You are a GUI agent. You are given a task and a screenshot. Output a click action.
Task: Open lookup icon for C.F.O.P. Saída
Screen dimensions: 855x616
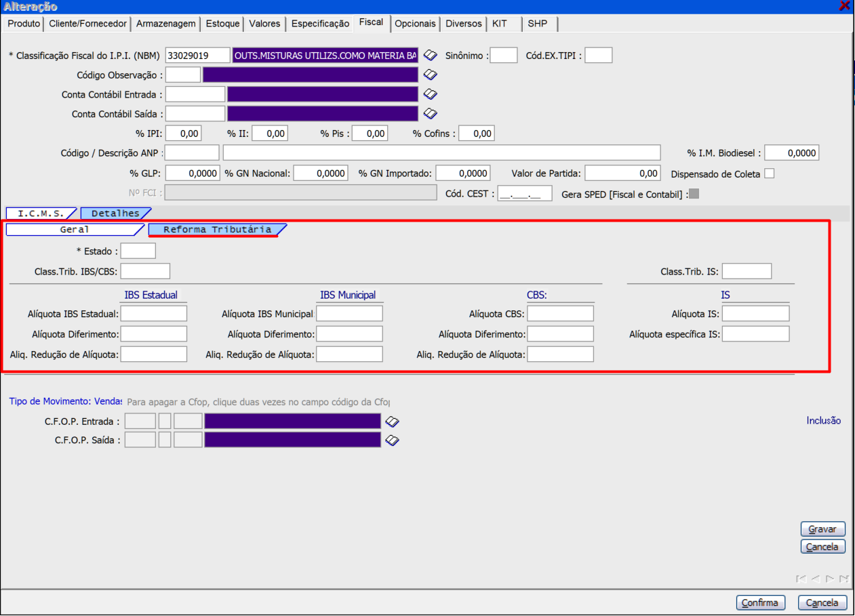pos(392,440)
